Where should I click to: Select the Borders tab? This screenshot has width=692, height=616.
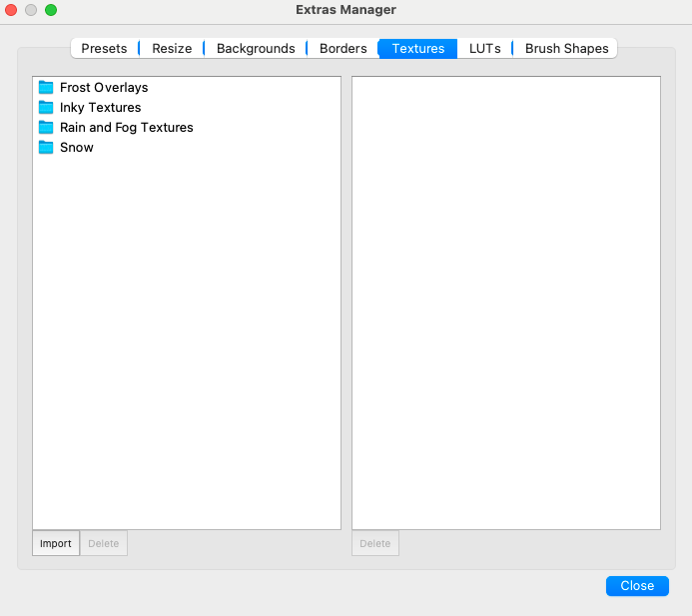pyautogui.click(x=343, y=48)
